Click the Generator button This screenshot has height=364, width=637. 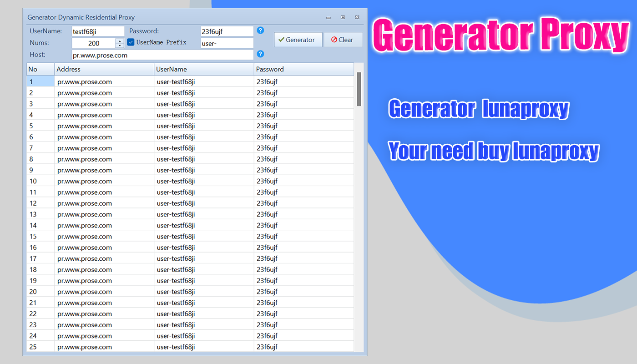(298, 40)
